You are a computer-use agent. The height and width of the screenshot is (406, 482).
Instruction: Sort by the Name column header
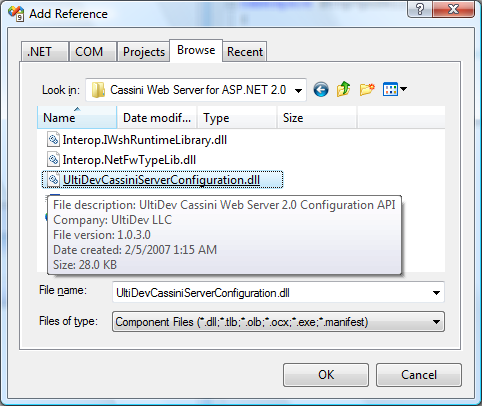77,118
